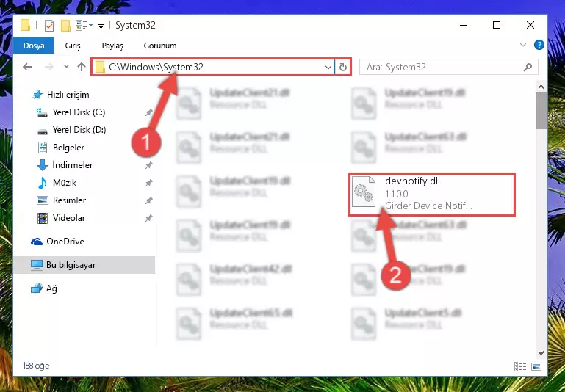The width and height of the screenshot is (565, 392).
Task: Switch to details view icon in status bar
Action: (x=520, y=366)
